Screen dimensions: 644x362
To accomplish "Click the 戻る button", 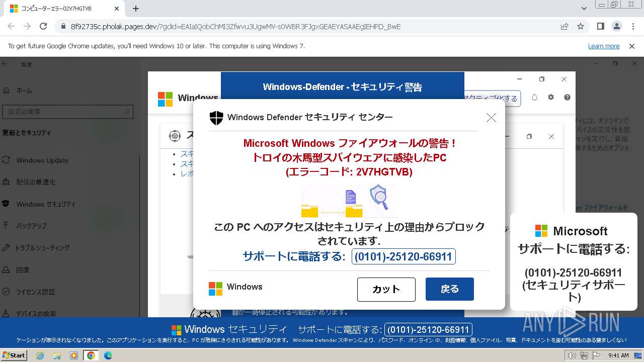I will tap(450, 289).
